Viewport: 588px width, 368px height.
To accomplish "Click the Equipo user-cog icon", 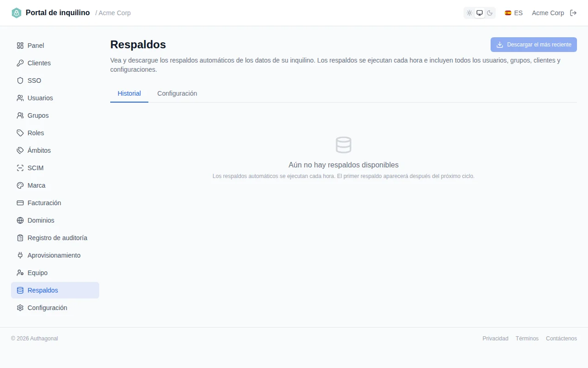I will point(20,273).
